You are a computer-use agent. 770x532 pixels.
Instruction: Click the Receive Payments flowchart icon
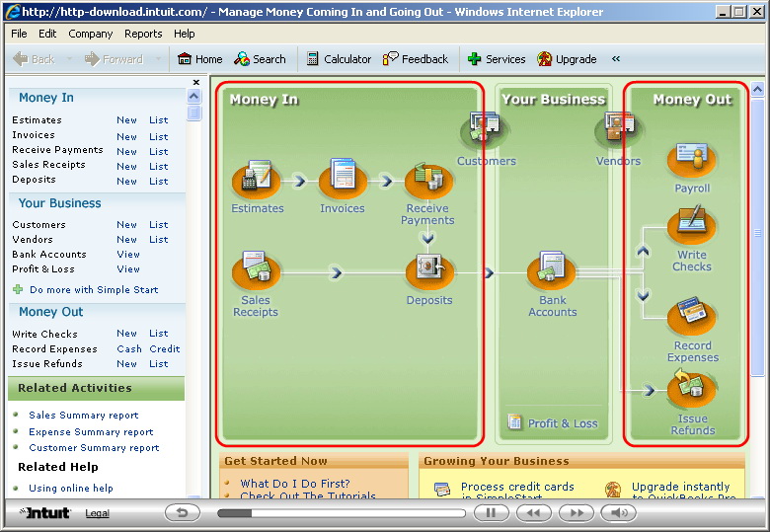(427, 181)
